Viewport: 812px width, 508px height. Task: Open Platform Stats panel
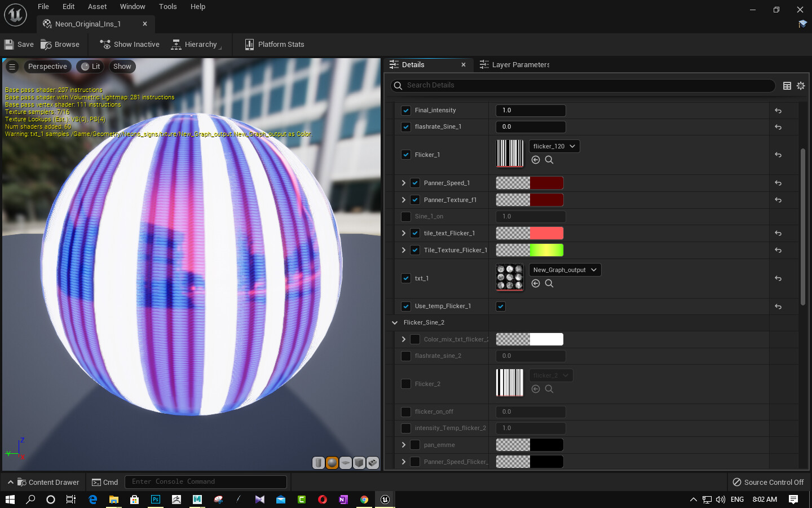(275, 45)
